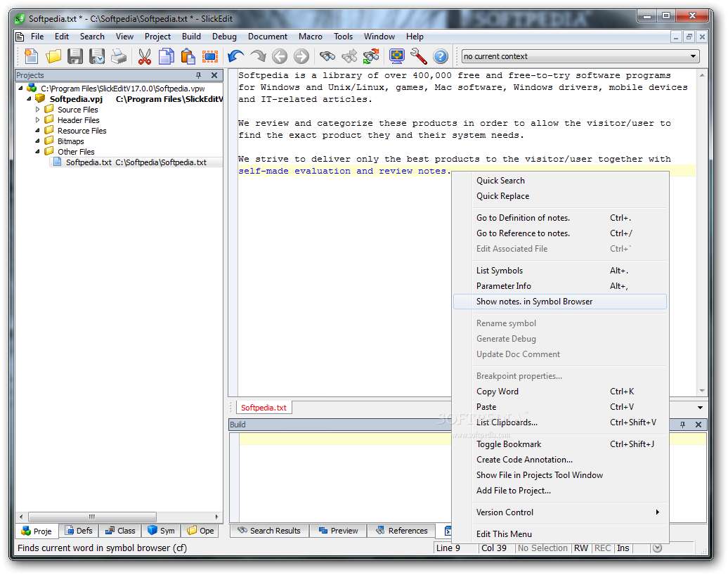Viewport: 728px width, 575px height.
Task: Select Softpedia.txt in the project tree
Action: click(x=136, y=162)
